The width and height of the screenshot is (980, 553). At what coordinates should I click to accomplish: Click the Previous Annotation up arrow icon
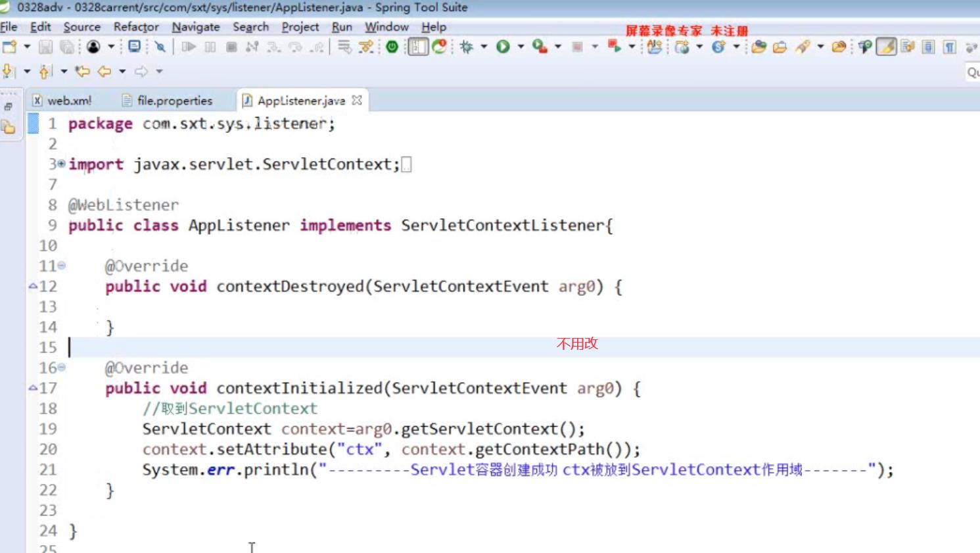(45, 71)
